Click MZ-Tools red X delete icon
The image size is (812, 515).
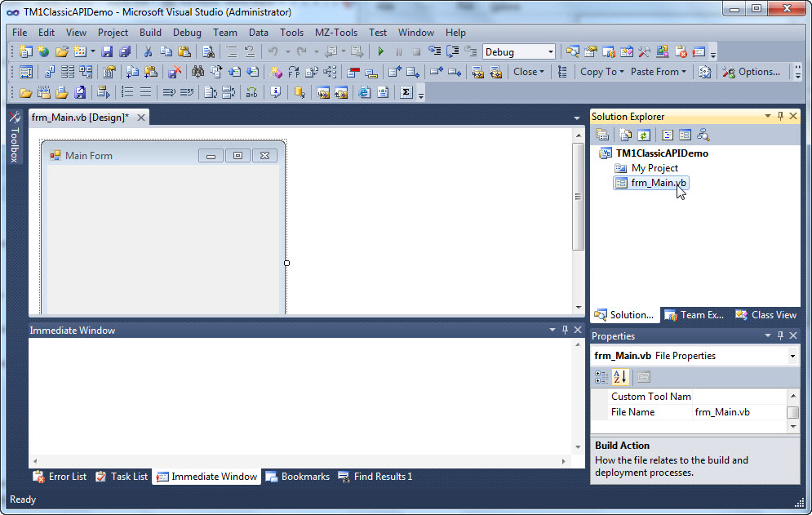[175, 72]
